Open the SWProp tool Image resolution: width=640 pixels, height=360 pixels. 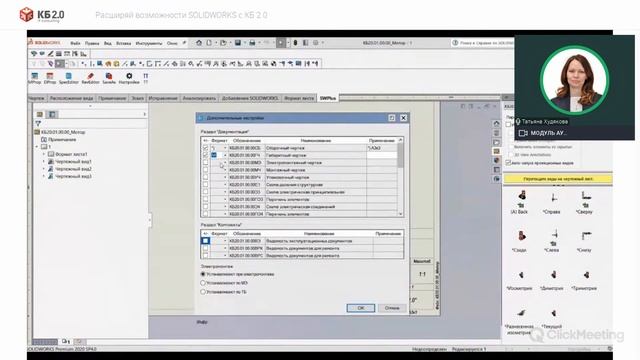coord(34,78)
